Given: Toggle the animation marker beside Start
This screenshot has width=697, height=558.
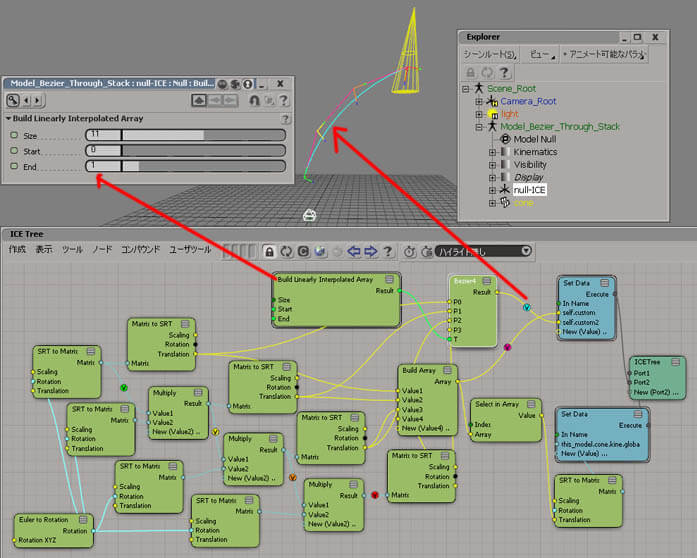Looking at the screenshot, I should pos(14,150).
